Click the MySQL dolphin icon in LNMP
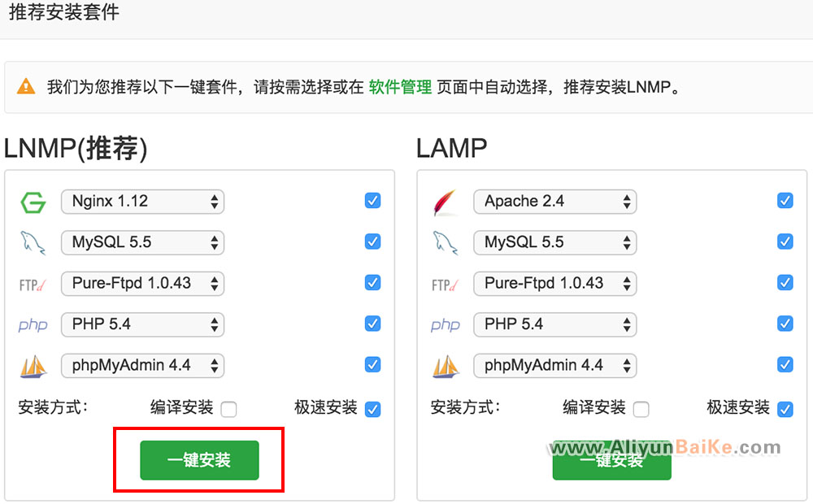This screenshot has width=813, height=504. point(33,242)
